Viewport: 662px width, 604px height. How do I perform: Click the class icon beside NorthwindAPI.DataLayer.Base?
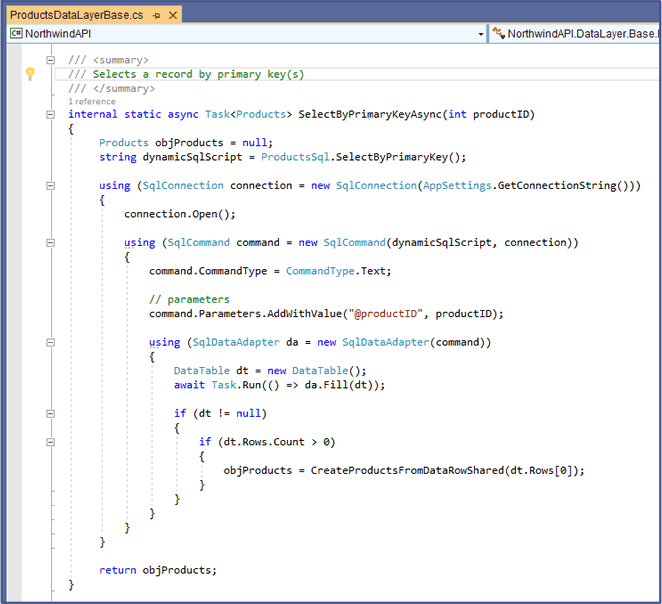coord(498,34)
